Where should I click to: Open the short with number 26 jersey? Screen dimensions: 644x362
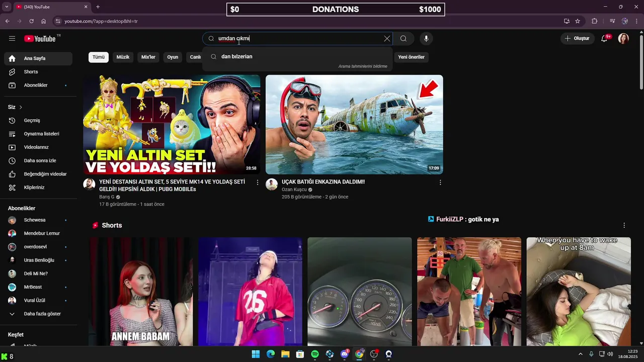250,292
